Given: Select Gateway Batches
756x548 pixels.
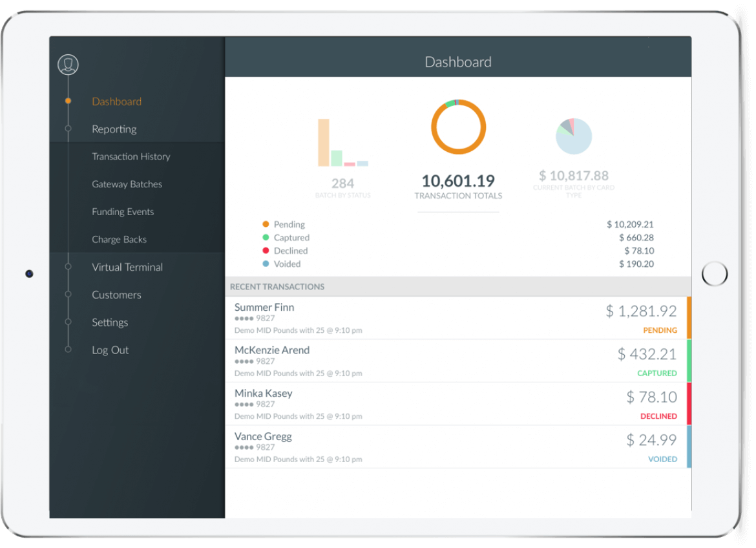Looking at the screenshot, I should click(x=127, y=184).
